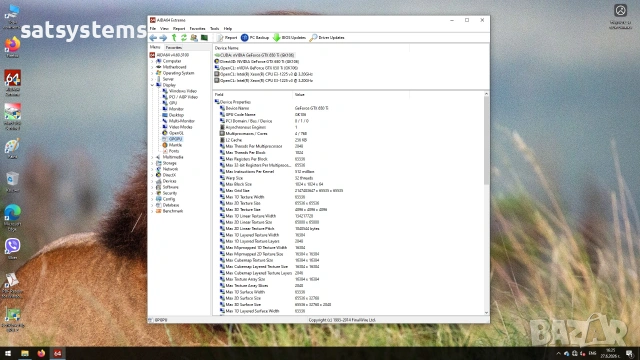This screenshot has height=360, width=640.
Task: Click the Device Name column header
Action: tap(311, 48)
